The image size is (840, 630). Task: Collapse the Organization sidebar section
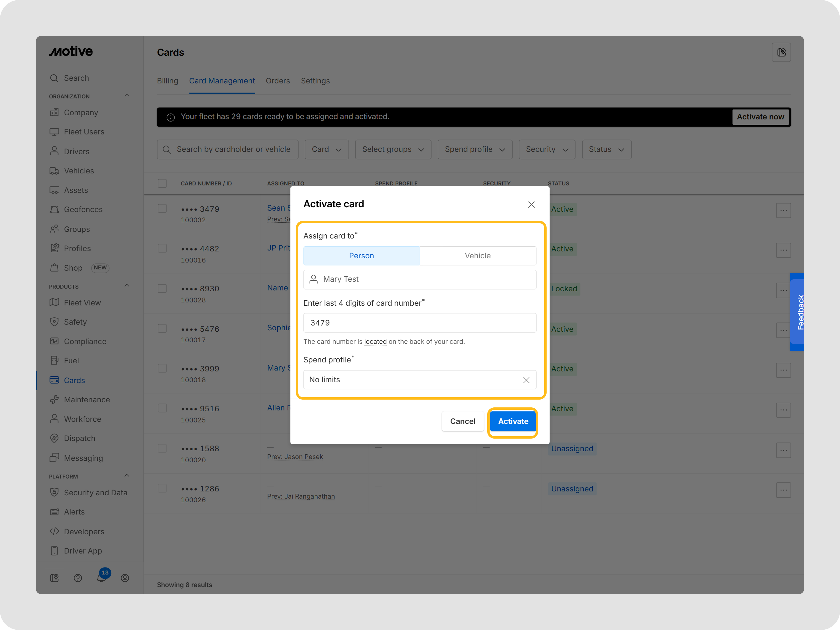pos(127,96)
